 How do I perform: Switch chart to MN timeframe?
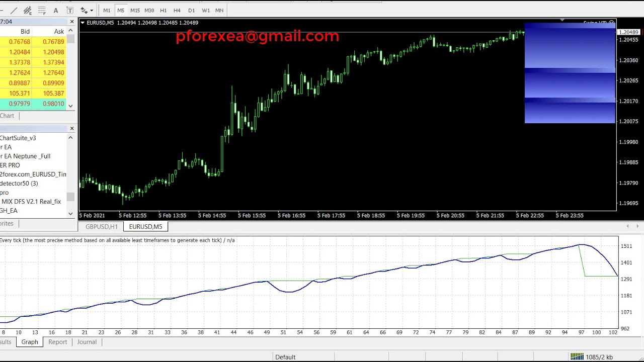pos(219,10)
